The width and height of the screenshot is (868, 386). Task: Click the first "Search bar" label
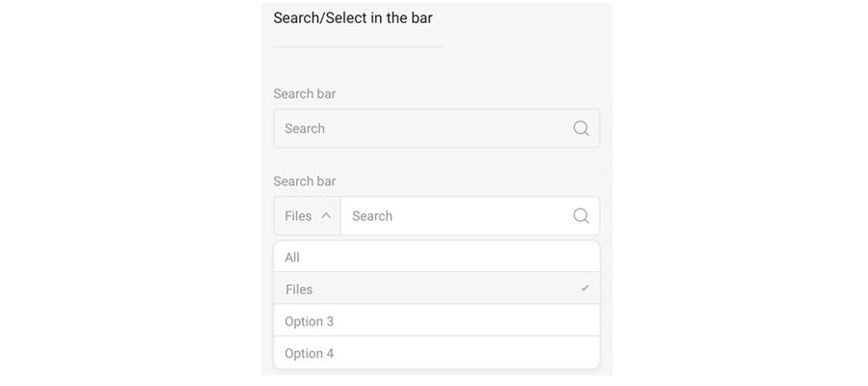click(304, 94)
